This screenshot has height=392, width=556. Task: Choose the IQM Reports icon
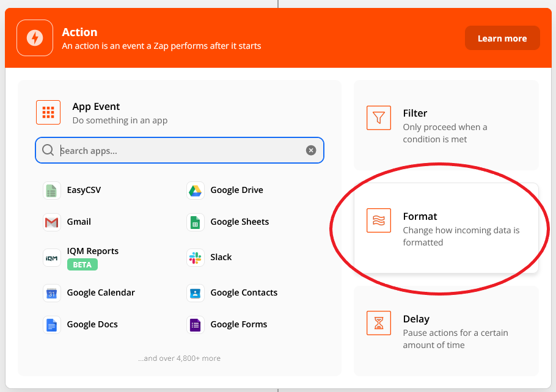click(x=52, y=258)
